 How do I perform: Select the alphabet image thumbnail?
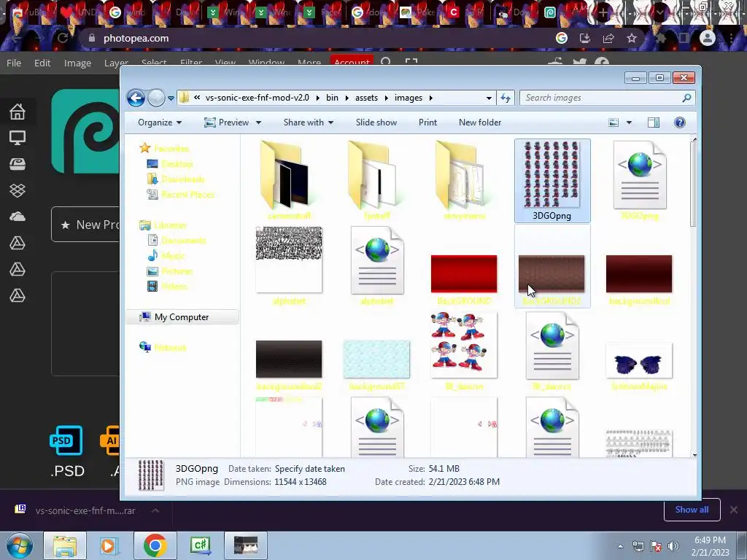tap(289, 260)
